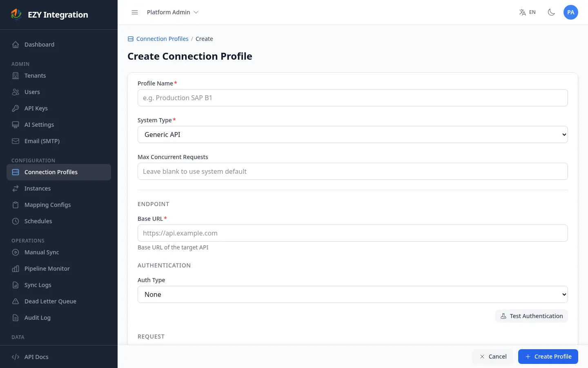Open AI Settings menu item
The width and height of the screenshot is (588, 368).
59,125
